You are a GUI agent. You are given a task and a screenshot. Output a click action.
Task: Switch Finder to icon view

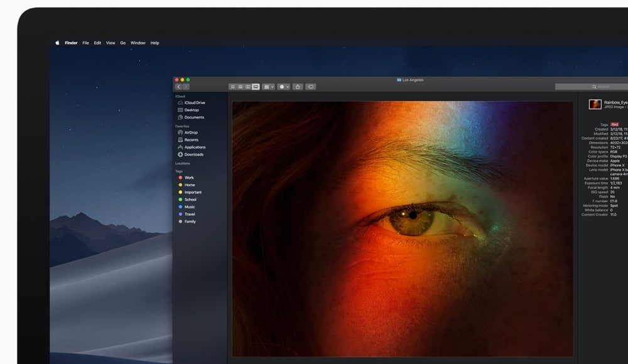(233, 87)
